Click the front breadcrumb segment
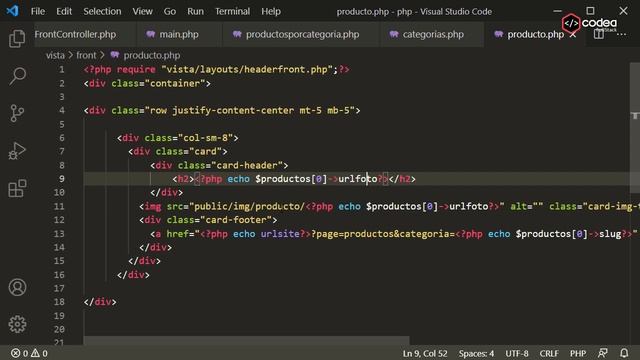The image size is (640, 360). (86, 55)
